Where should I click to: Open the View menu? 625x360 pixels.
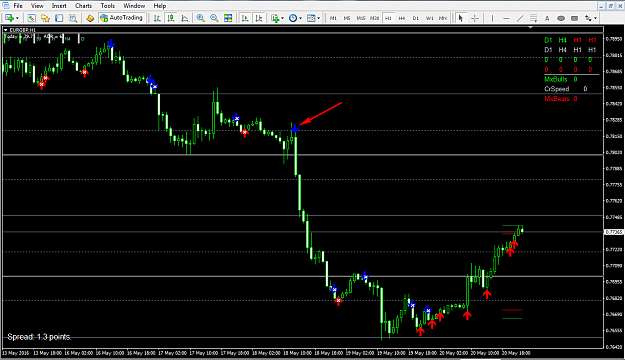(x=37, y=6)
